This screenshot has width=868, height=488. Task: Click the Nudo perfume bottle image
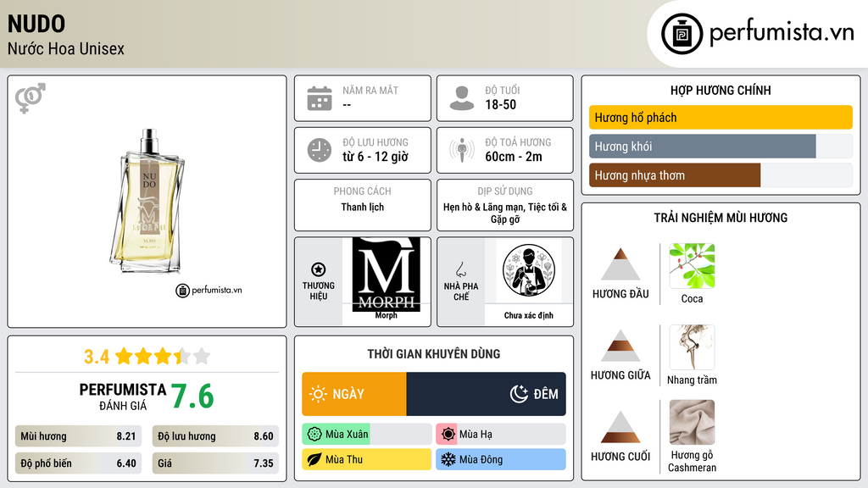tap(147, 202)
